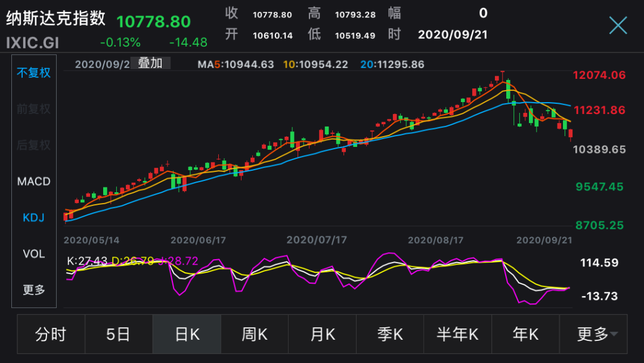
Task: Click the 2020/08/17 date axis label
Action: tap(435, 240)
